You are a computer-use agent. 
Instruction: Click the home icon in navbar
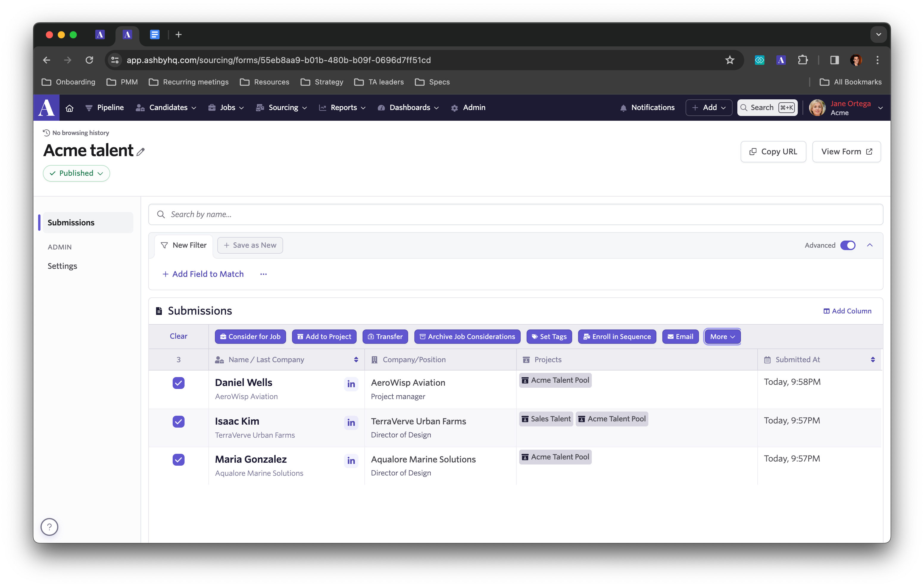click(x=69, y=108)
